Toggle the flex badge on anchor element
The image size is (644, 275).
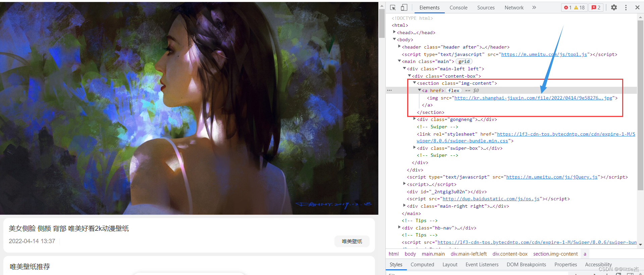pyautogui.click(x=454, y=90)
